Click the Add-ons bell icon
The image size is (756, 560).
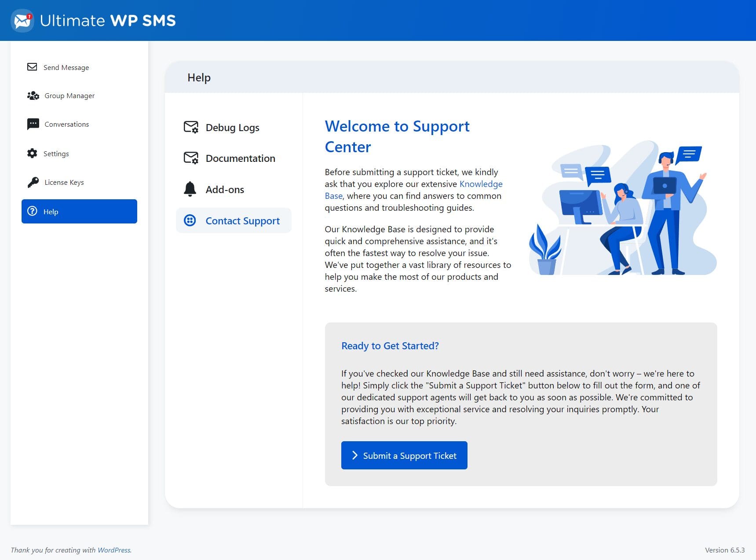[x=190, y=189]
